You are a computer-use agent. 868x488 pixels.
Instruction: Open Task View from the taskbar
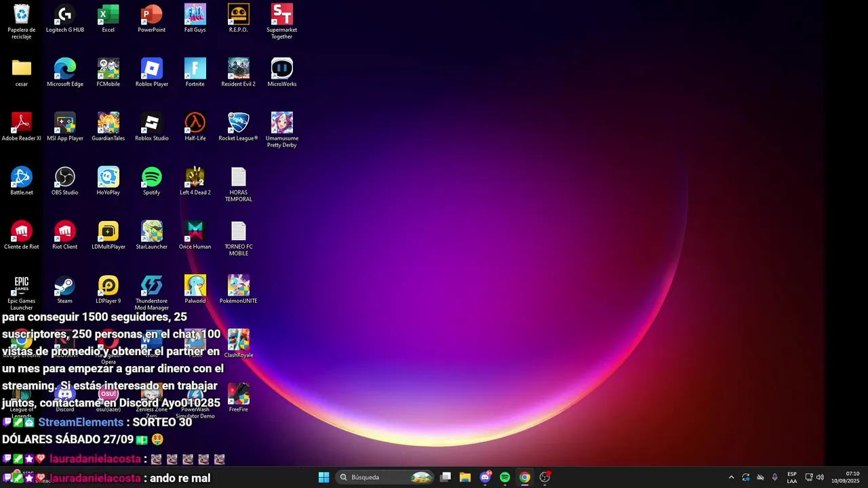click(x=446, y=477)
